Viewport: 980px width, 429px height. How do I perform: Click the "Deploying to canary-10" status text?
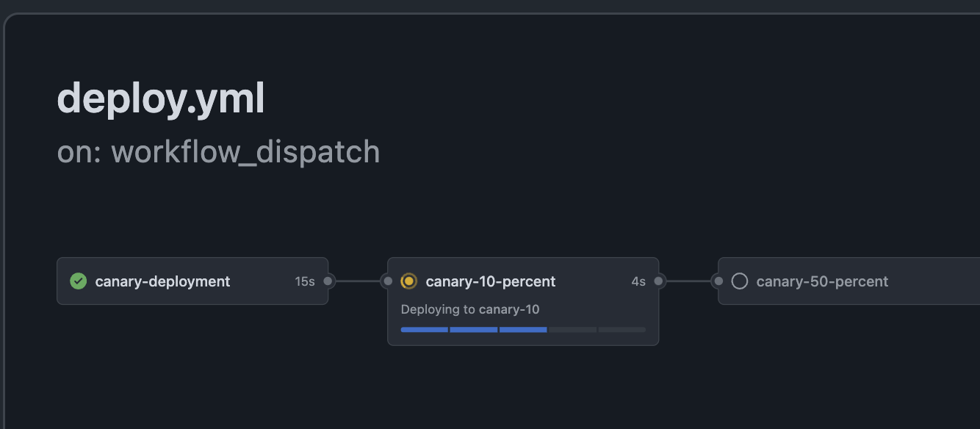[x=470, y=309]
